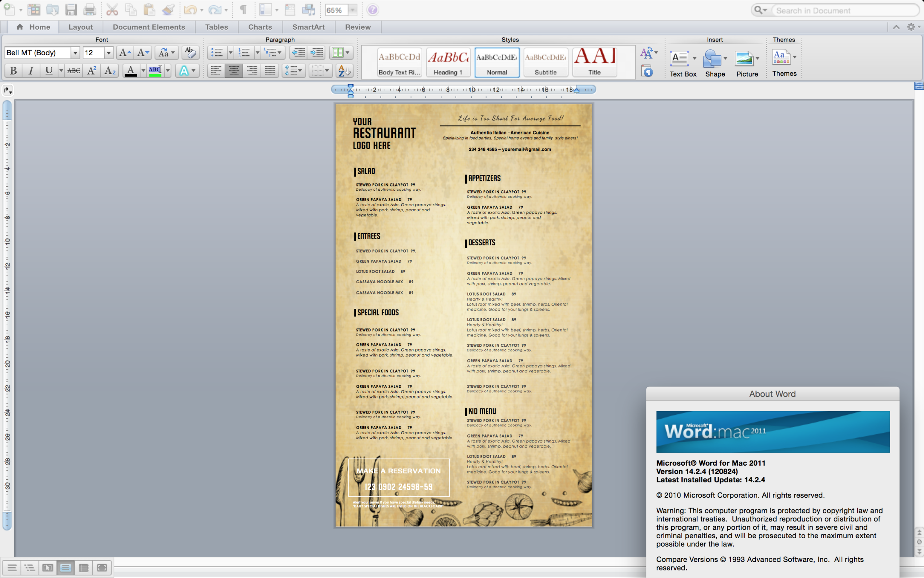Click the Sort A-Z icon
The width and height of the screenshot is (924, 578).
pos(344,71)
